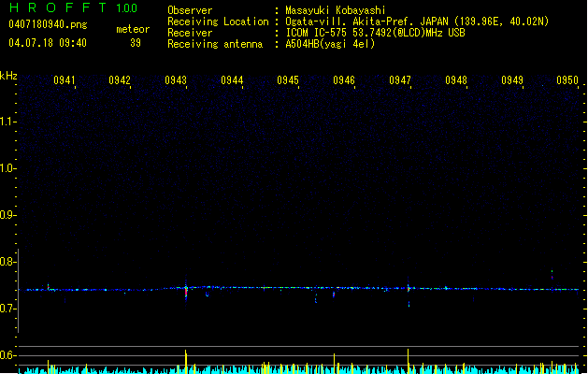Viewport: 588px width, 374px height.
Task: Click the meteor count value 39
Action: 136,43
